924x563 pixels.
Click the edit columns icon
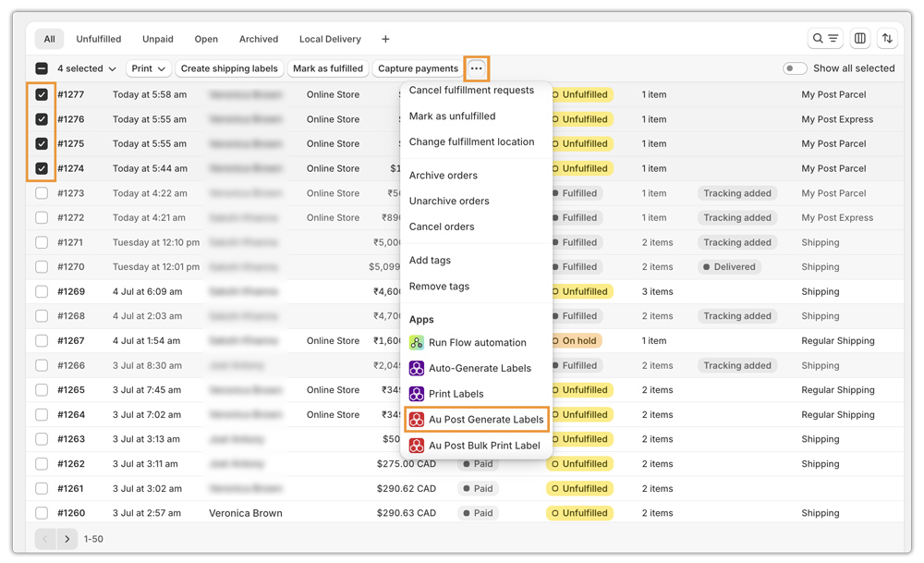click(860, 39)
